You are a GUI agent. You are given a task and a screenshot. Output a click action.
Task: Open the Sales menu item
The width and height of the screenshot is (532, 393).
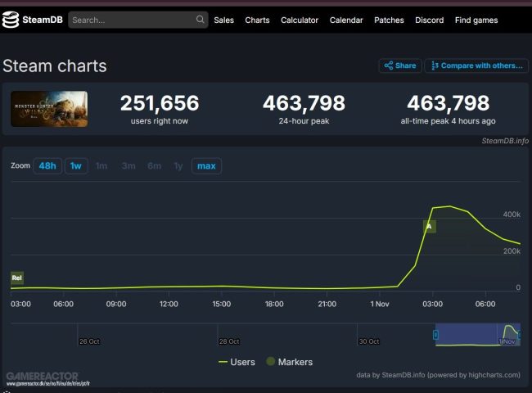[224, 20]
